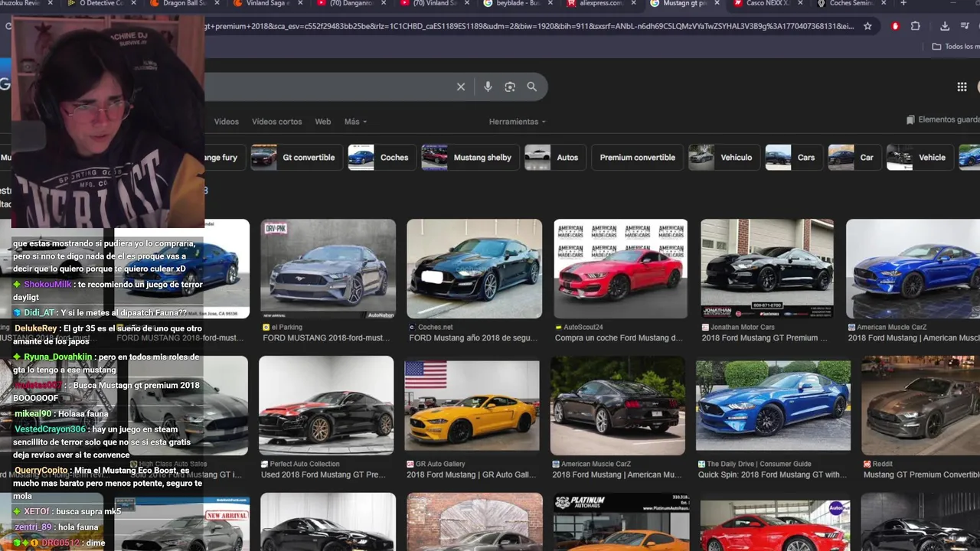Open 'Quick Spin: 2018 Ford Mustang GT' title
Screen dimensions: 980x551
point(773,474)
